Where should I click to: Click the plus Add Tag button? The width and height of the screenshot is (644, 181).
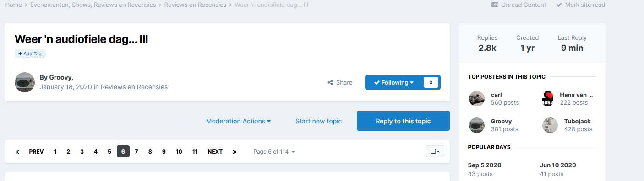click(30, 53)
